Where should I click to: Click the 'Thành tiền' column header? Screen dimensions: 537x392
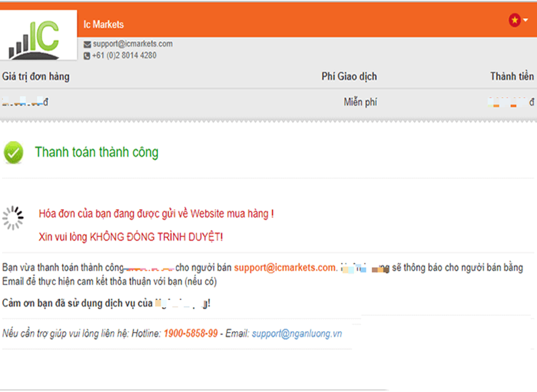[512, 76]
